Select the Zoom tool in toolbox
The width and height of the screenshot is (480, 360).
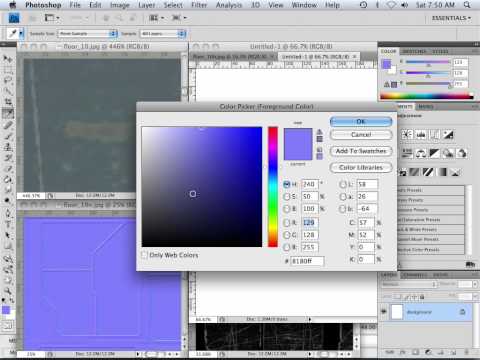[7, 291]
